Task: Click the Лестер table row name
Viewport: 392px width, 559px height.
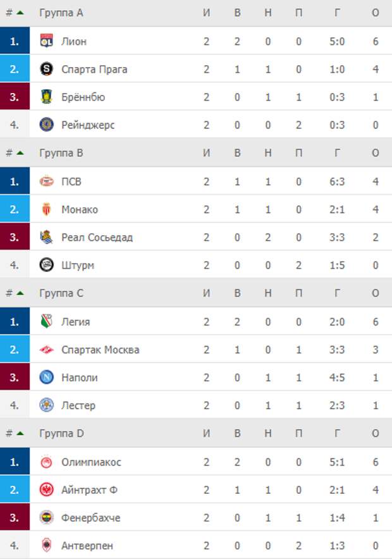Action: coord(78,405)
